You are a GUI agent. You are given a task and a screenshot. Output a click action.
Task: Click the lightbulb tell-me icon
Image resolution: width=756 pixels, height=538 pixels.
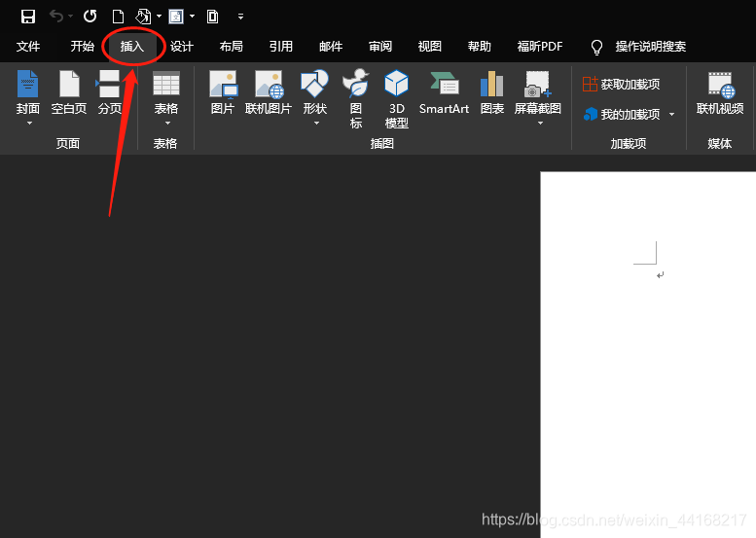pyautogui.click(x=596, y=47)
